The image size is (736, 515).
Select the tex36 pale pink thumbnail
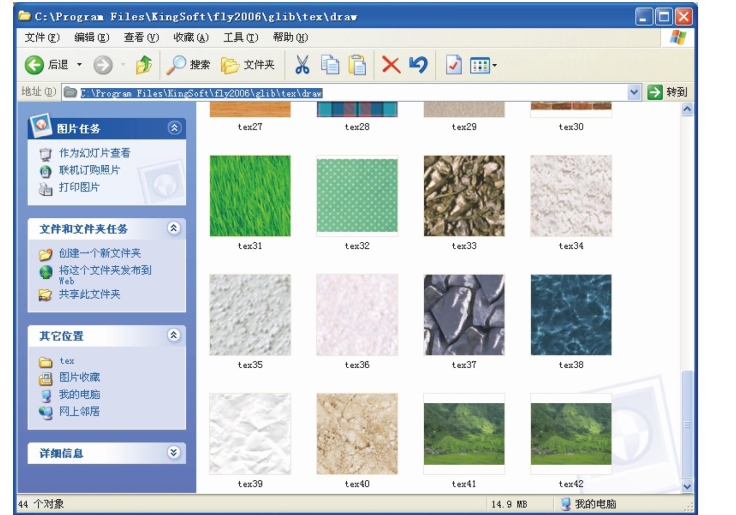[357, 315]
